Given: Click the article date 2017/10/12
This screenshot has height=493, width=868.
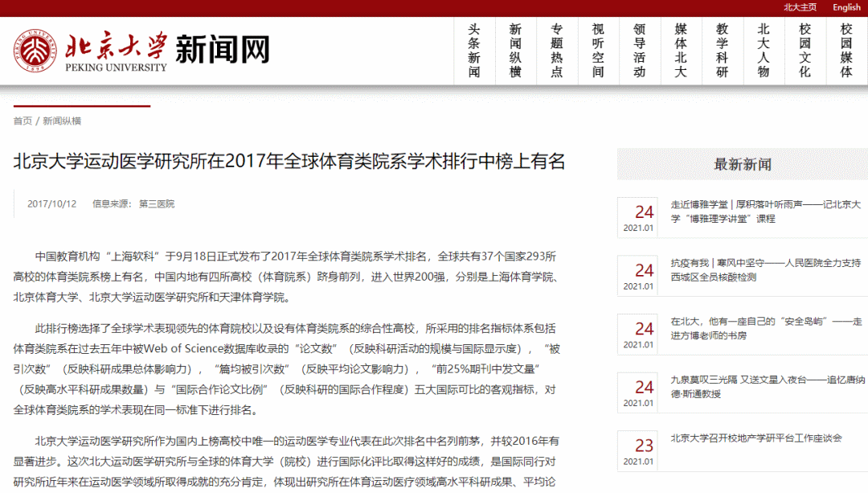Looking at the screenshot, I should click(52, 203).
